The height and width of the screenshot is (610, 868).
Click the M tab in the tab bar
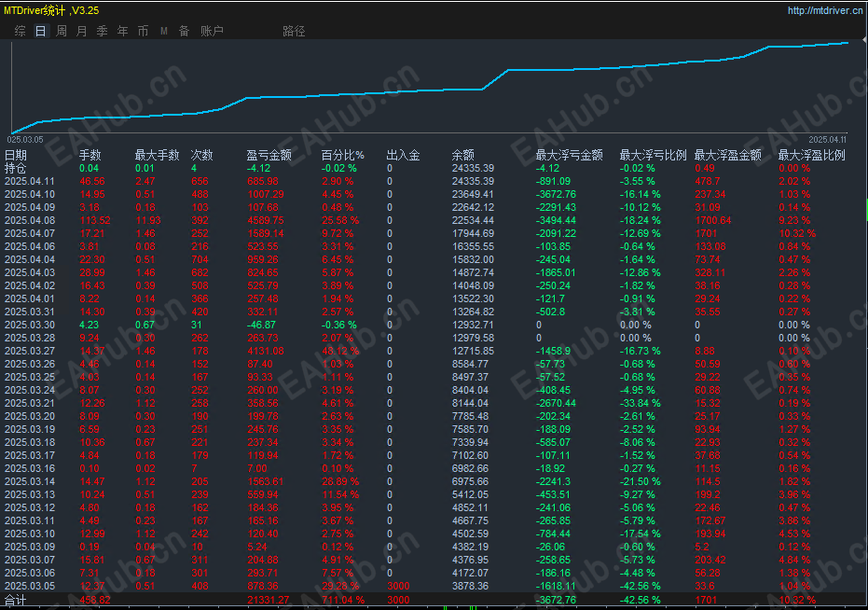coord(164,31)
